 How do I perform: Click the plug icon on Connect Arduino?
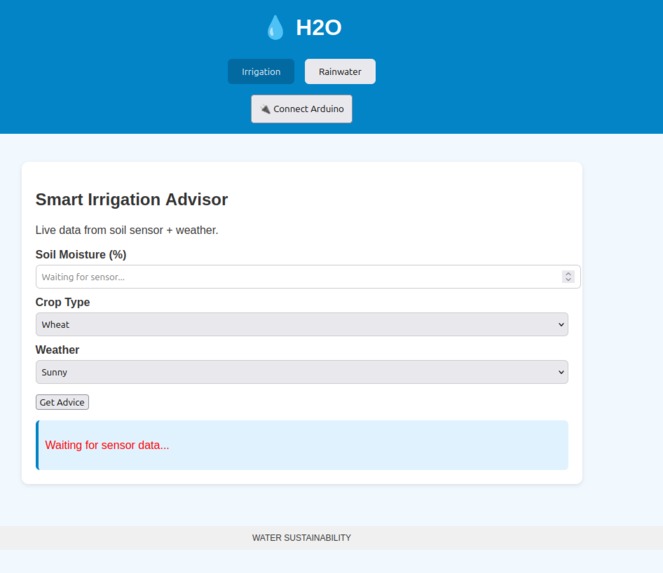(x=265, y=109)
